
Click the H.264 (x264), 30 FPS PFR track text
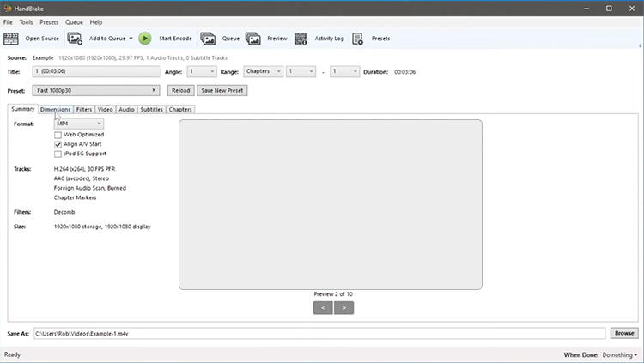[x=85, y=169]
